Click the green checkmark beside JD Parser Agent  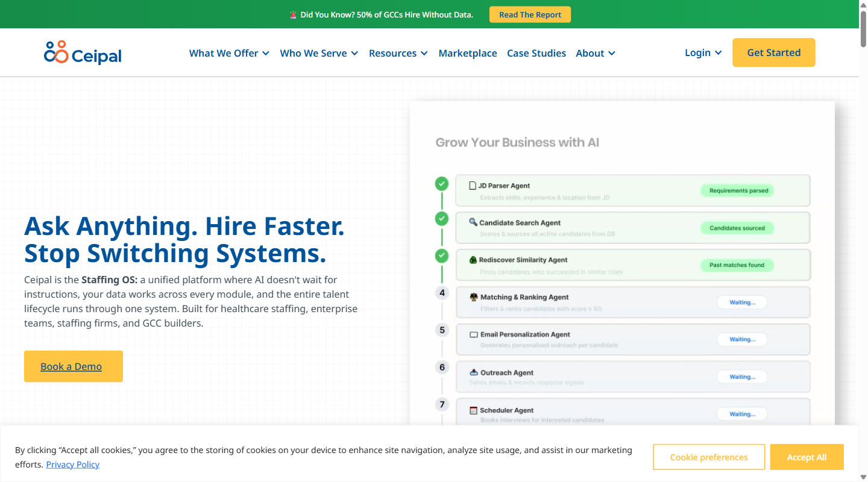point(442,183)
